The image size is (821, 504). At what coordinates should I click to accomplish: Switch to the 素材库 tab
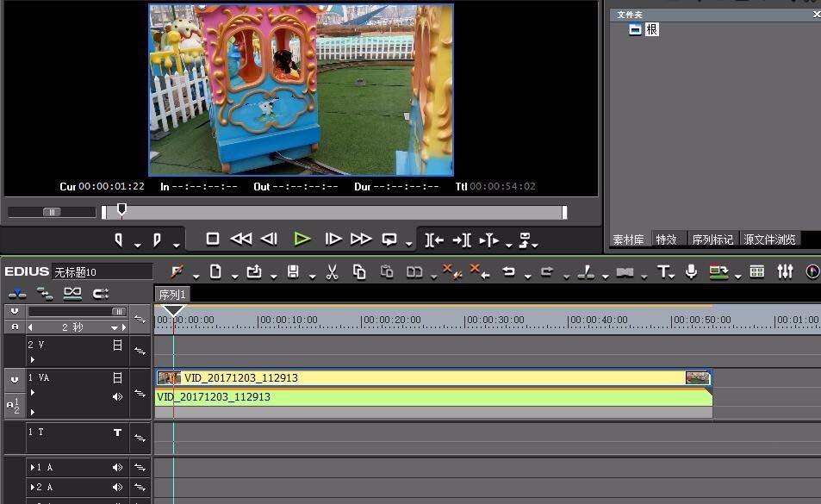tap(628, 240)
